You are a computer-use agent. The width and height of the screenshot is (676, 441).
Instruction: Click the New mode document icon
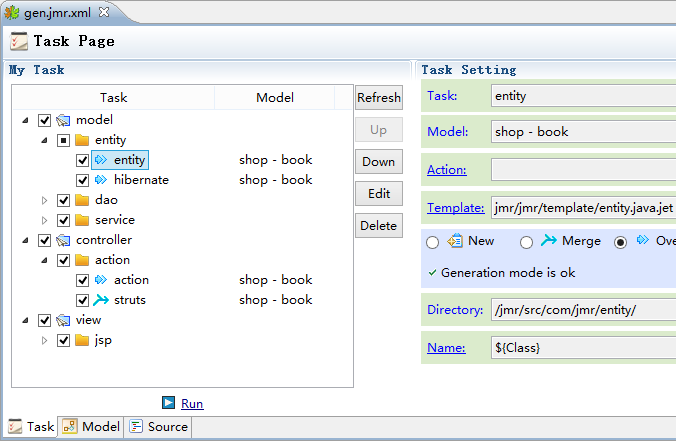[455, 241]
